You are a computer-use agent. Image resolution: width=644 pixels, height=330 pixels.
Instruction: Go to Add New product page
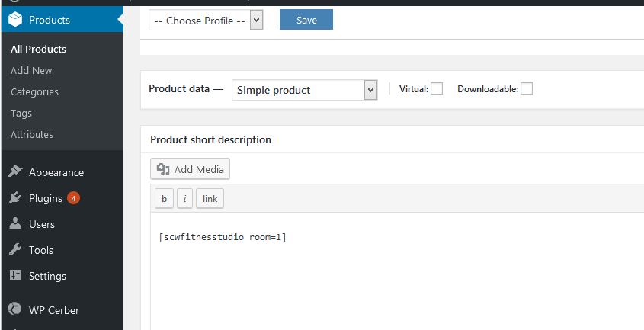(x=31, y=70)
